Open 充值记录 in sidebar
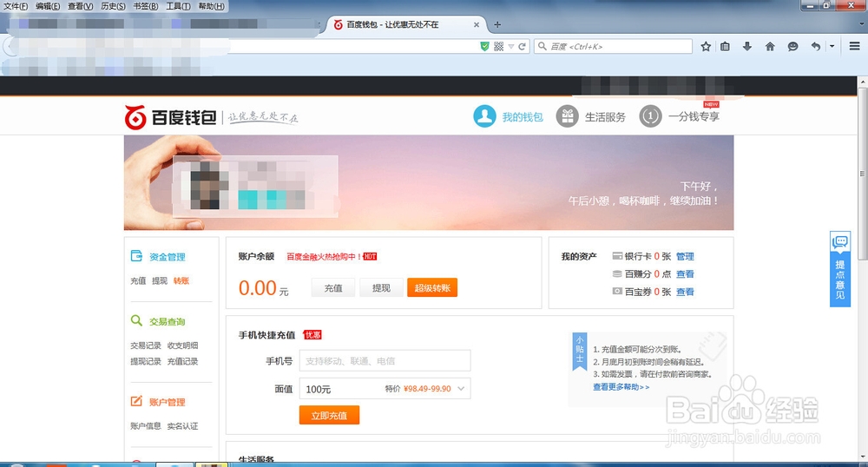868x467 pixels. point(182,361)
